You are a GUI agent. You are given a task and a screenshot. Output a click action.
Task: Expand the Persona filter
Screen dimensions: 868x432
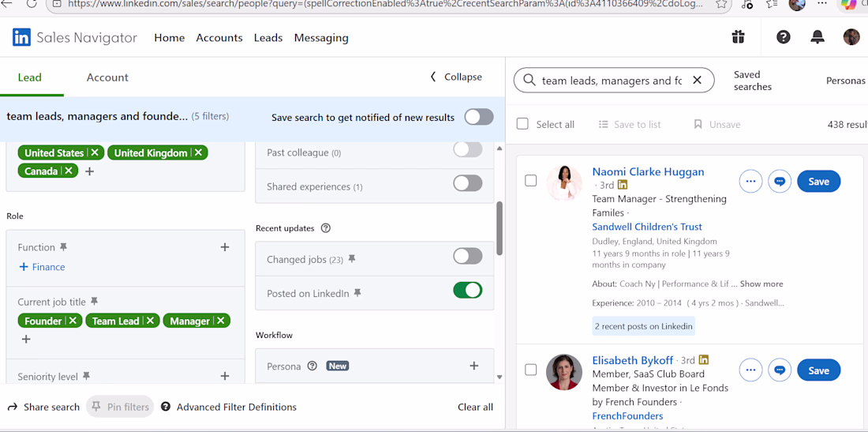coord(474,366)
